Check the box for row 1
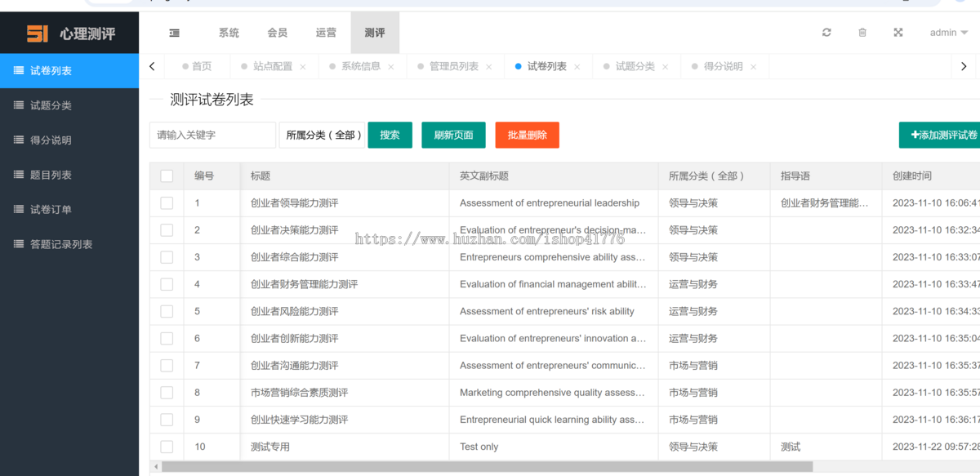980x476 pixels. tap(167, 203)
